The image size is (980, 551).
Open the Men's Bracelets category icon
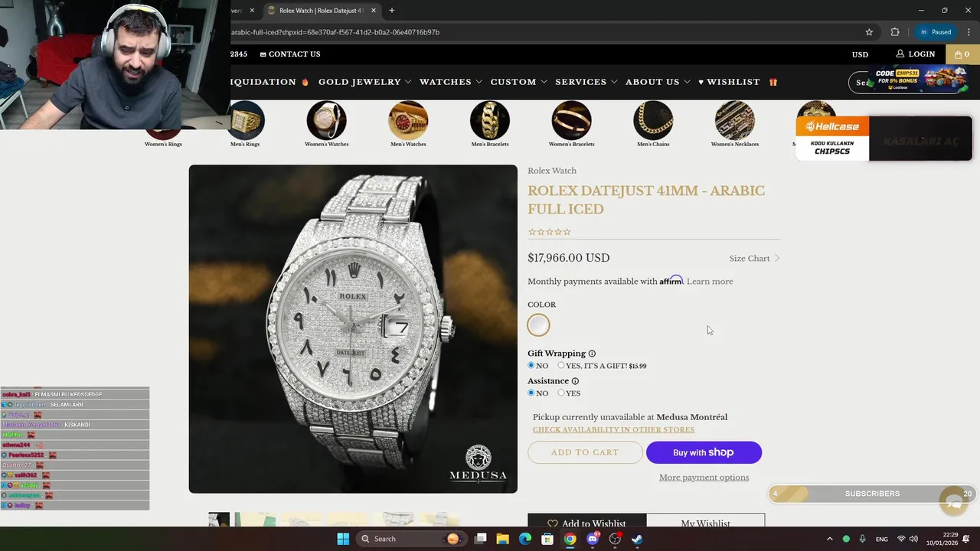coord(490,121)
